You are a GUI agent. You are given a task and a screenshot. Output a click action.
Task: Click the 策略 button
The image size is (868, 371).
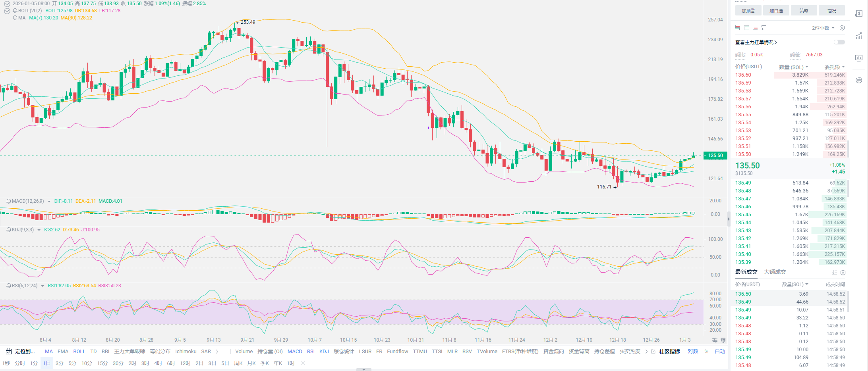click(804, 11)
